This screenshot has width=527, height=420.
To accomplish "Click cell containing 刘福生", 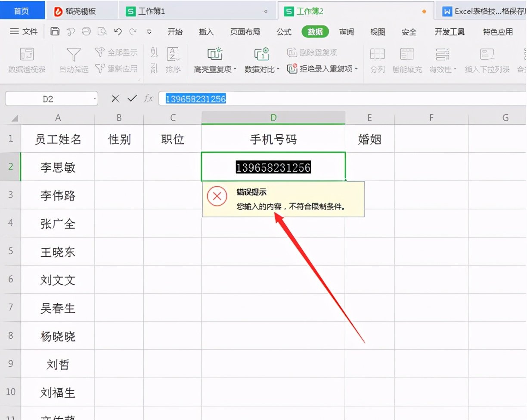I will coord(58,392).
